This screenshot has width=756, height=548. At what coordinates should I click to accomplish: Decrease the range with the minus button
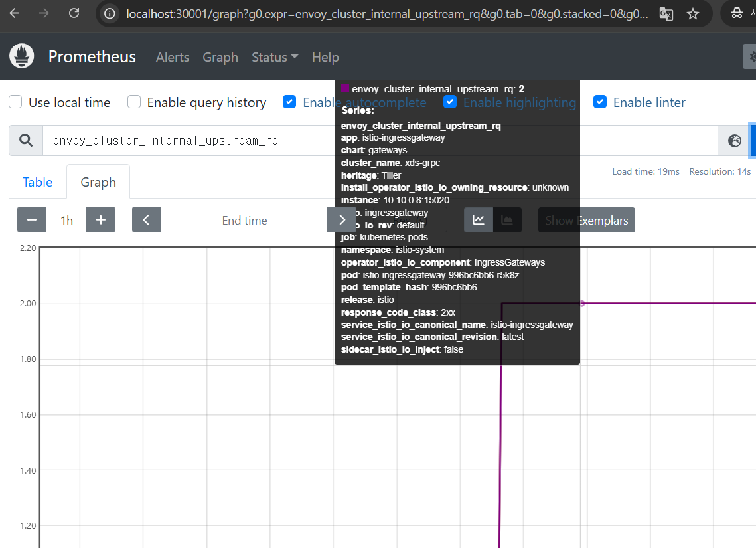coord(32,220)
